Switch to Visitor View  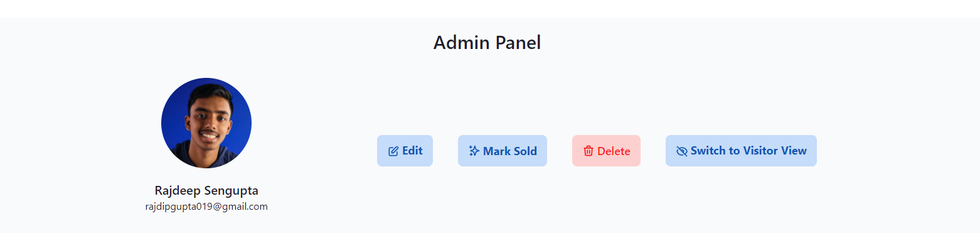point(741,151)
